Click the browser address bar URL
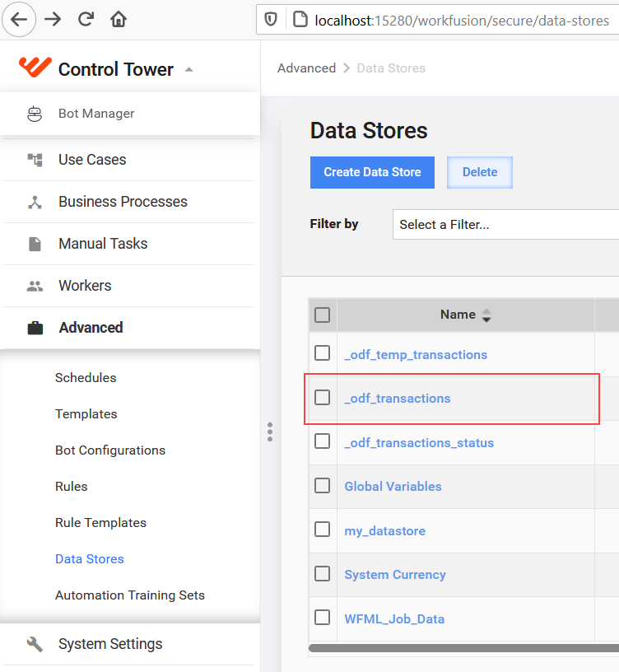Viewport: 619px width, 672px height. [x=462, y=21]
